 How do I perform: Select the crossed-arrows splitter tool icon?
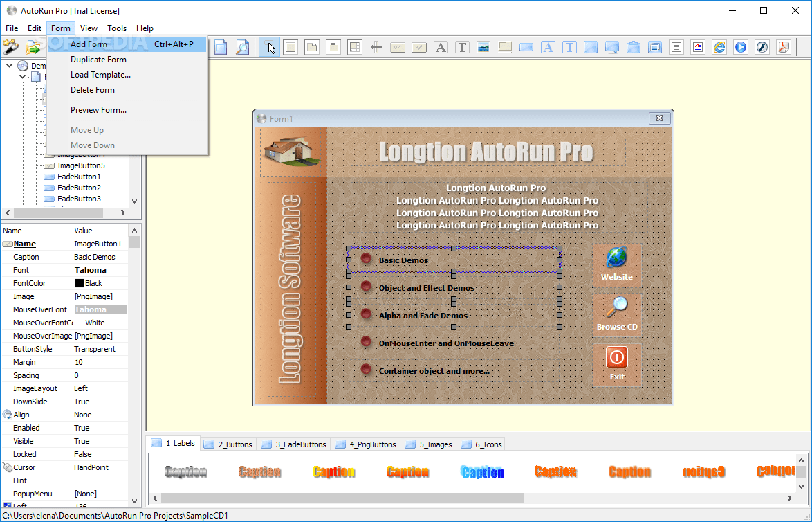376,47
